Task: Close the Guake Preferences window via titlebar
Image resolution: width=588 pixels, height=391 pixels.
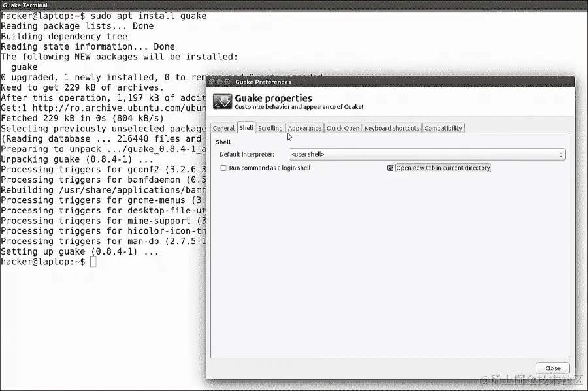Action: (212, 82)
